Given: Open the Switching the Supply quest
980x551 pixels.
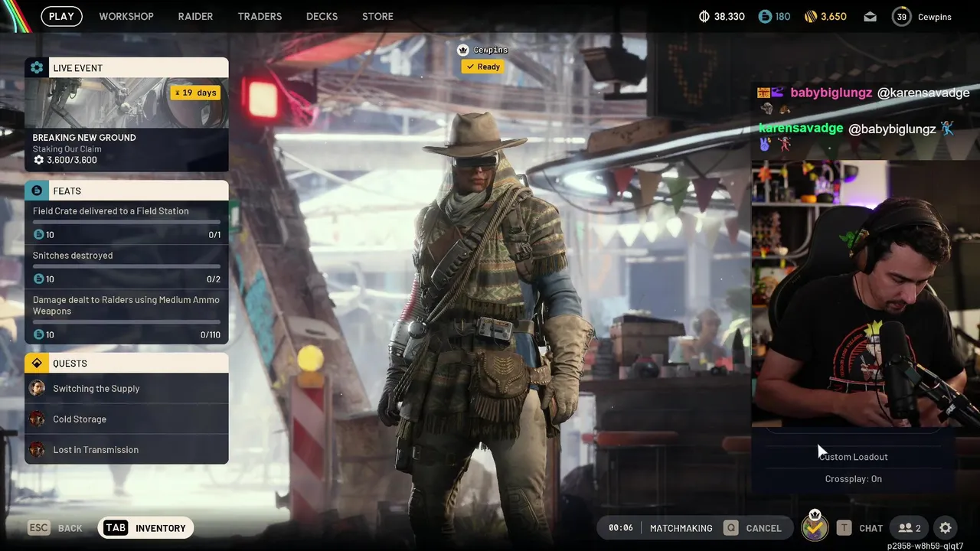Looking at the screenshot, I should click(126, 389).
